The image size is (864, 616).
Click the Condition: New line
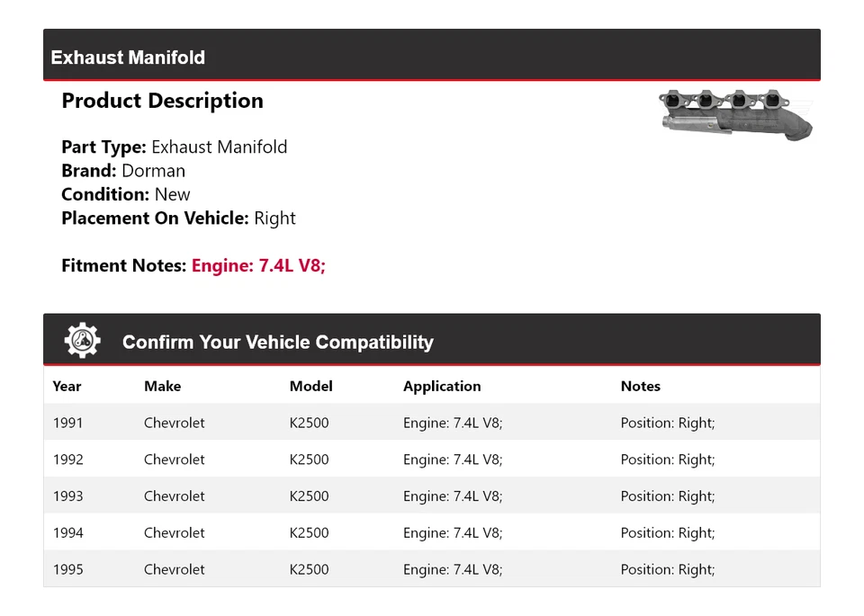(125, 194)
